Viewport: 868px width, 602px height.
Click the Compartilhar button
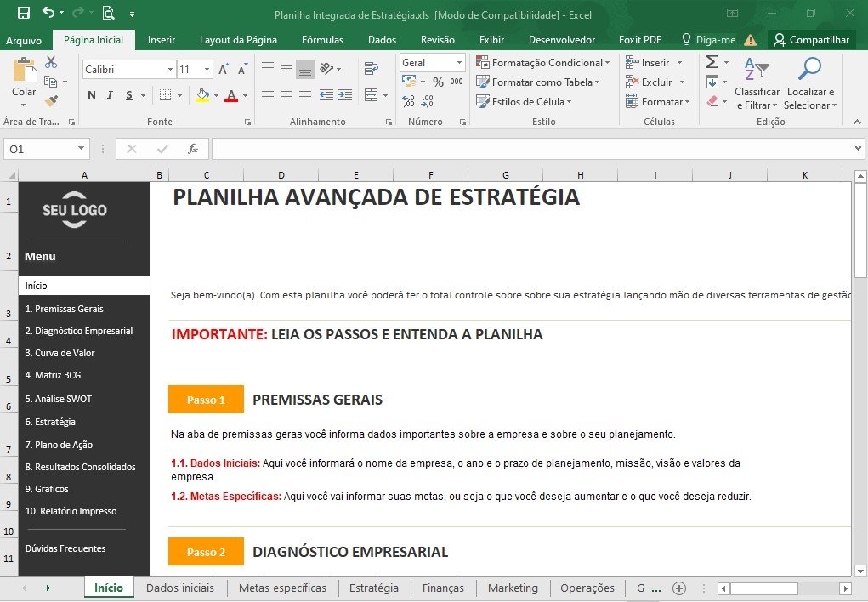coord(812,40)
